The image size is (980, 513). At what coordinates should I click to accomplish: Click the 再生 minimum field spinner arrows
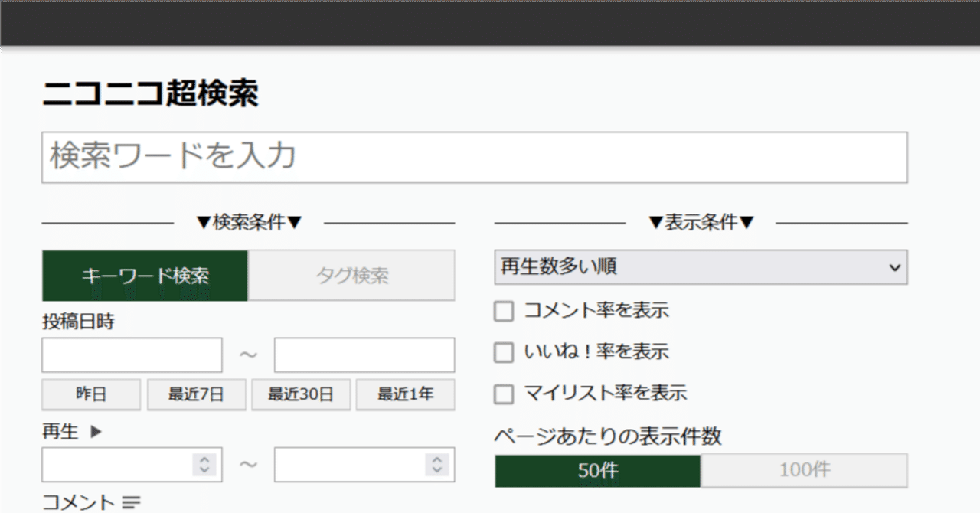(x=204, y=465)
